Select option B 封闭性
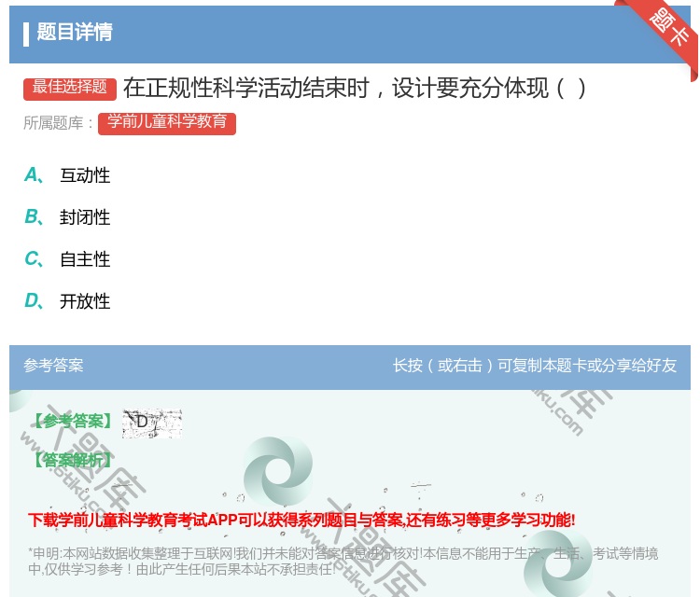Image resolution: width=700 pixels, height=597 pixels. 67,216
